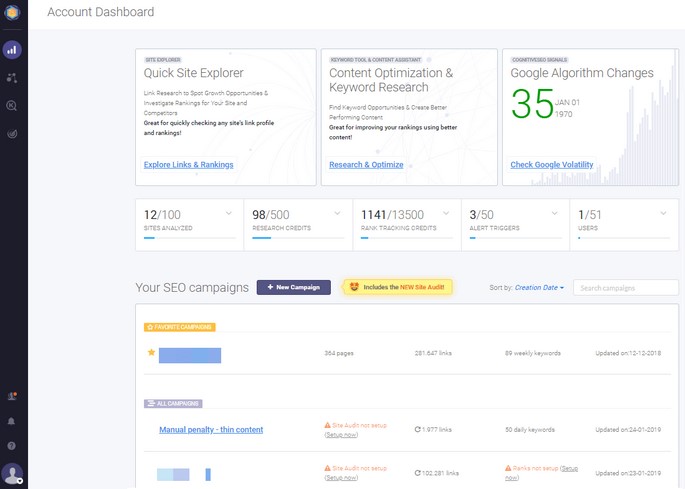Screen dimensions: 685x489
Task: Click the 98/500 research credits value
Action: tap(270, 215)
